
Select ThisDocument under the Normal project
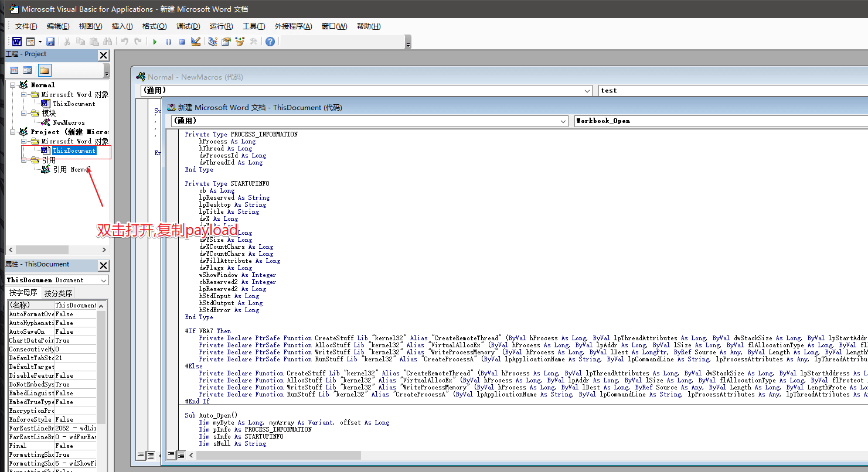[74, 104]
